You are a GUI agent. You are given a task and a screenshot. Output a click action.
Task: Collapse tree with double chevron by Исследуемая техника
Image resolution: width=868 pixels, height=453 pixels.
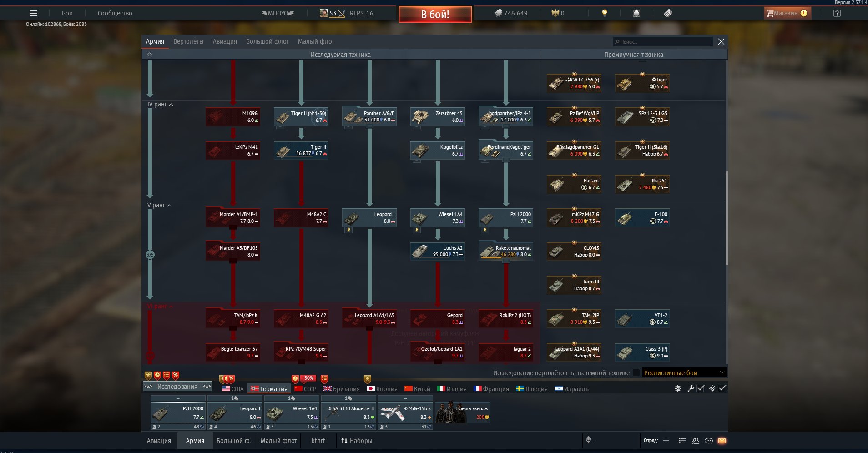point(150,55)
